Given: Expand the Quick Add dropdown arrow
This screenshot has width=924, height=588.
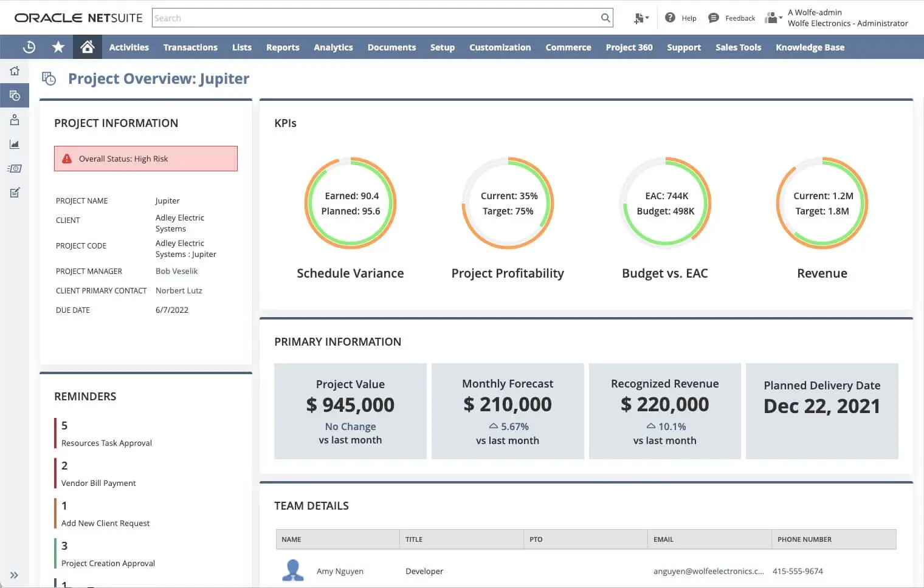Looking at the screenshot, I should 648,18.
